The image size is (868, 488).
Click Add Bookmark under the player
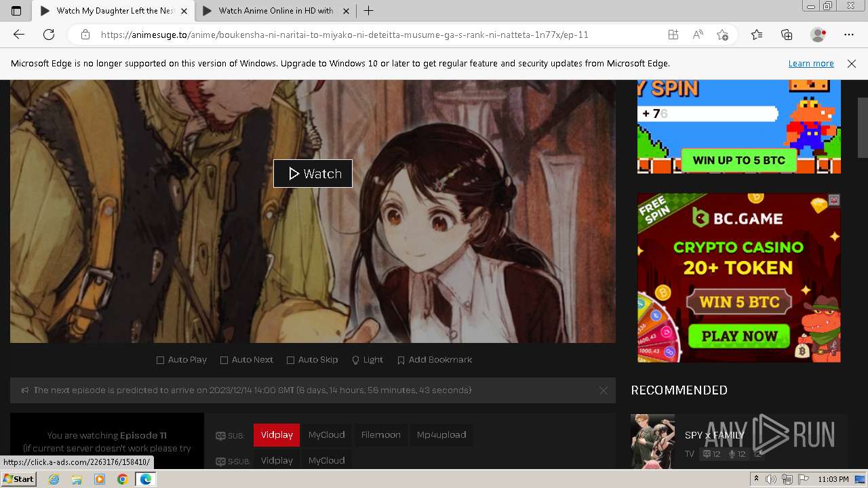[435, 360]
